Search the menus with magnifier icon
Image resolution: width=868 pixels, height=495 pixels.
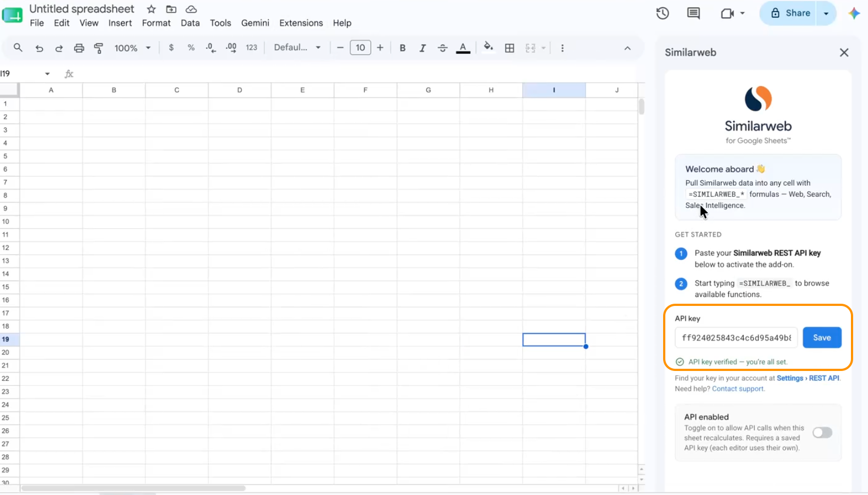pos(18,48)
